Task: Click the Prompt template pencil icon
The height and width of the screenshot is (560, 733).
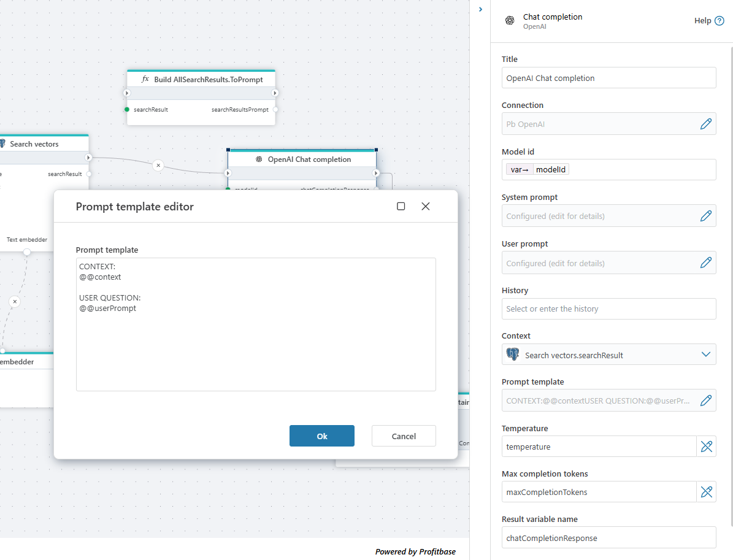Action: [x=705, y=401]
